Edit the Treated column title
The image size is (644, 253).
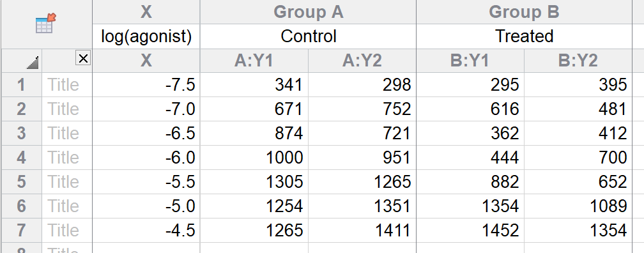524,36
